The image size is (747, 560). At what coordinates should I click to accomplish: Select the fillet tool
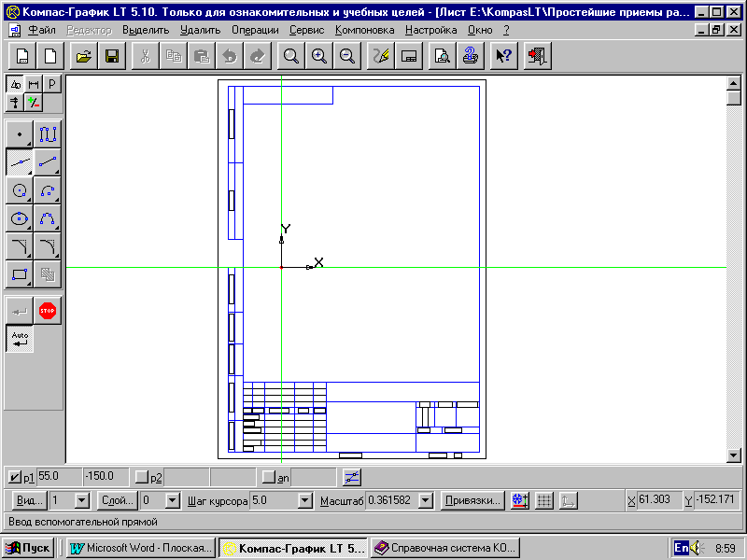pos(48,246)
